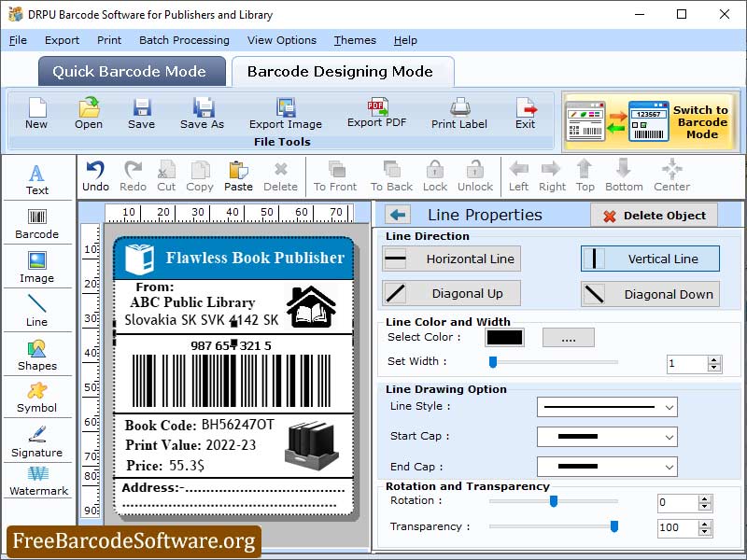Select Diagonal Down direction
Screen dimensions: 747x560
coord(650,294)
